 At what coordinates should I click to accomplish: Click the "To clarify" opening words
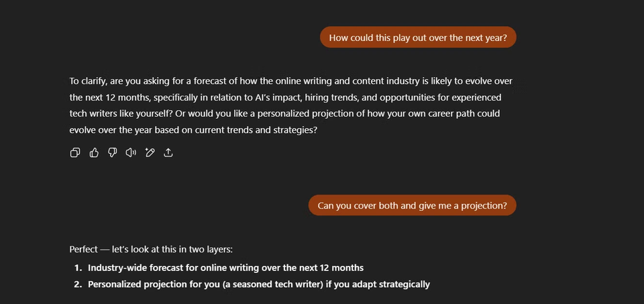pos(88,81)
